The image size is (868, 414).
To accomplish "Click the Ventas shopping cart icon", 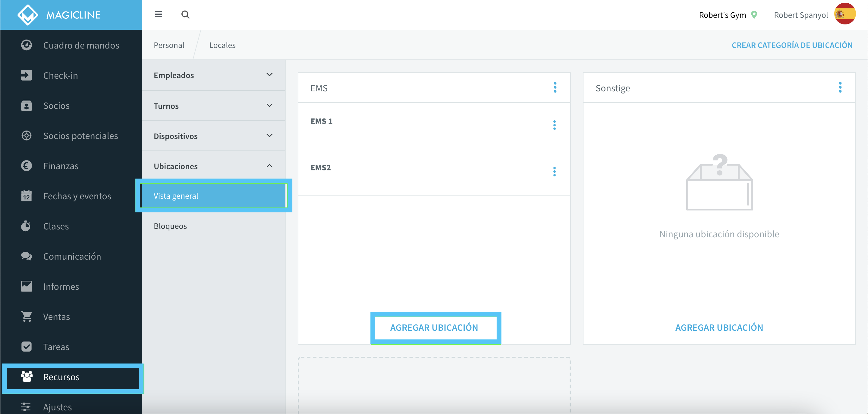I will (x=26, y=316).
